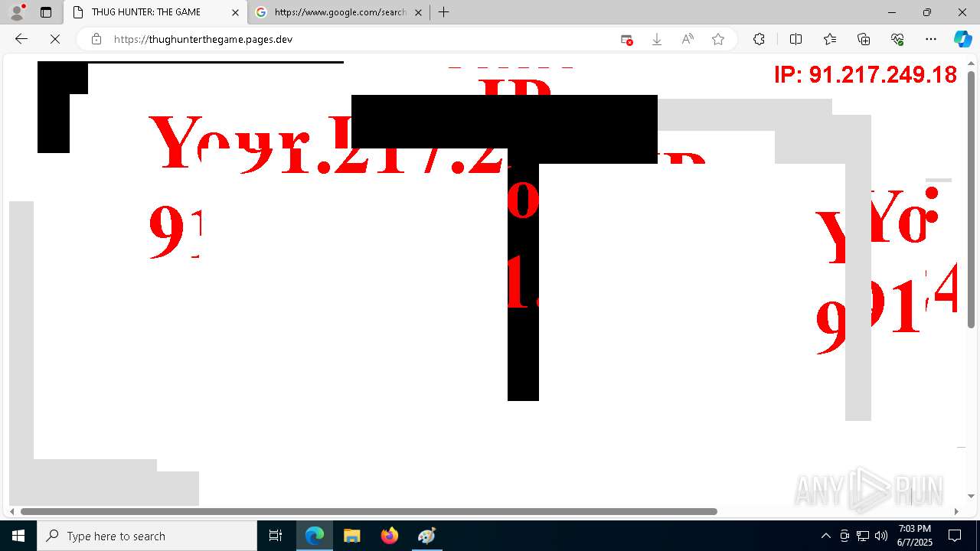Show hidden system tray icons
This screenshot has height=551, width=980.
[825, 536]
